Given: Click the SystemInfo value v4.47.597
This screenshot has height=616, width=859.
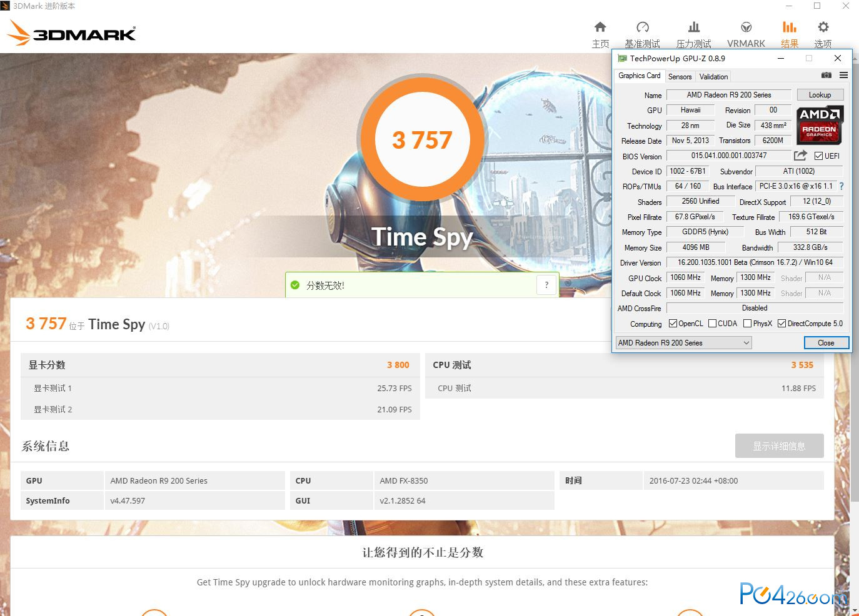Looking at the screenshot, I should pos(128,500).
